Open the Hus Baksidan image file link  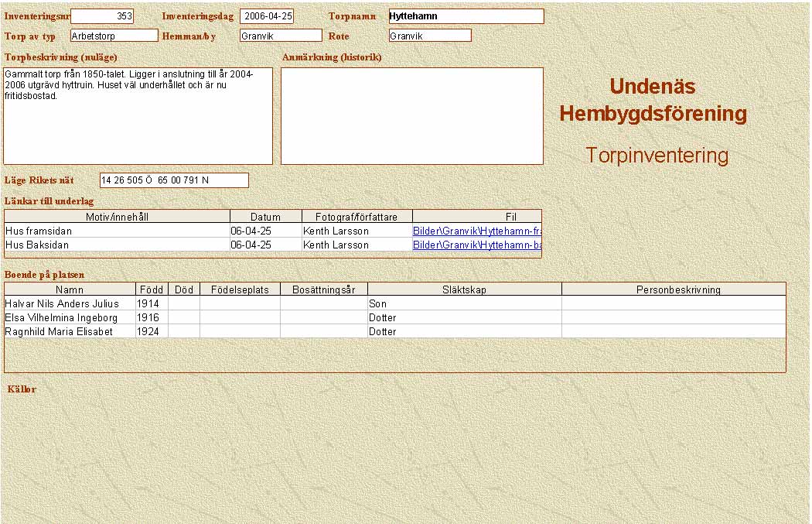click(x=476, y=245)
